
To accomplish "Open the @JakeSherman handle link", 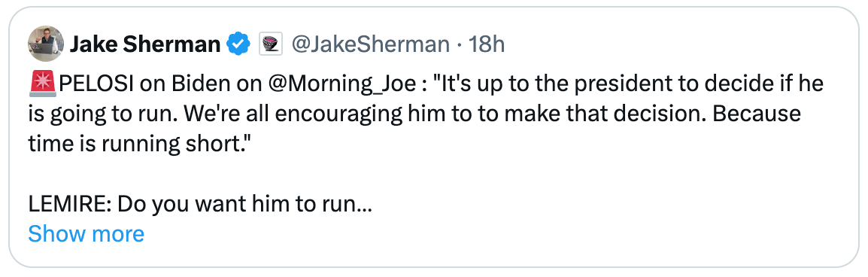I will coord(370,44).
